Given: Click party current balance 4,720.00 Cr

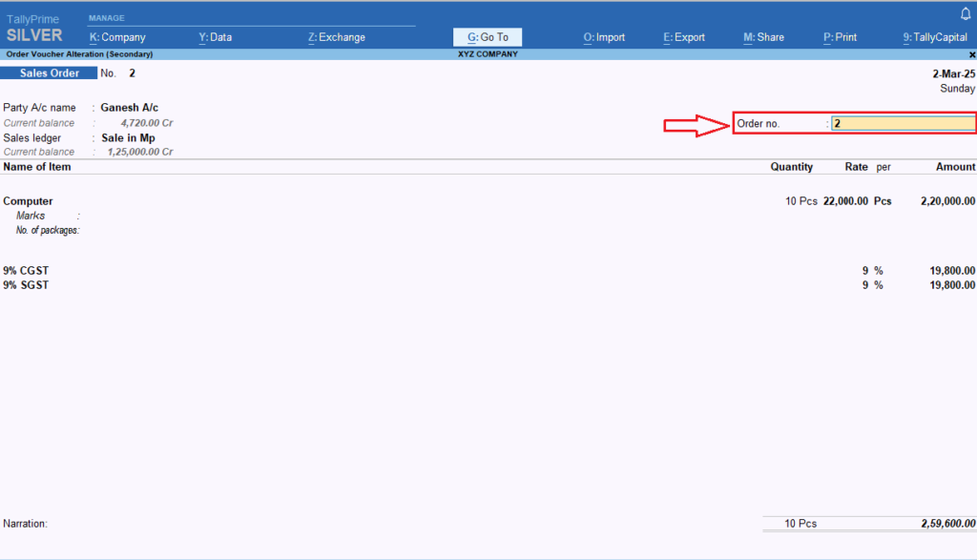Looking at the screenshot, I should point(146,123).
